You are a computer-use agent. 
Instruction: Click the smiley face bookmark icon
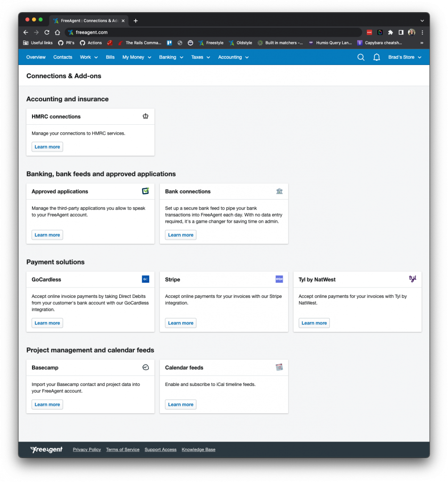(190, 43)
